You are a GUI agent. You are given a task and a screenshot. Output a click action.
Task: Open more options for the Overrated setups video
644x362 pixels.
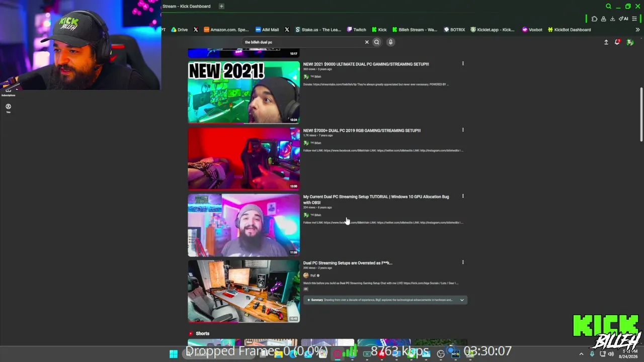tap(463, 262)
